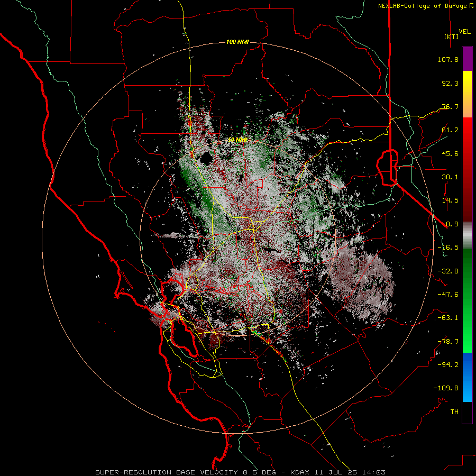Click the -16.5 velocity scale value
This screenshot has width=476, height=476.
point(448,248)
